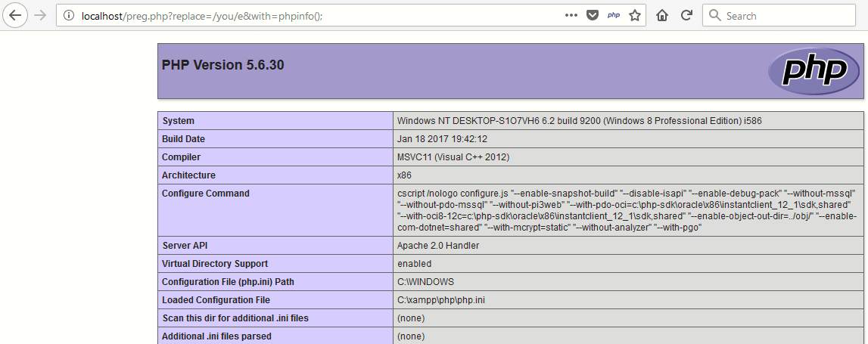
Task: Click Scan this dir for additional .ini files
Action: point(235,318)
